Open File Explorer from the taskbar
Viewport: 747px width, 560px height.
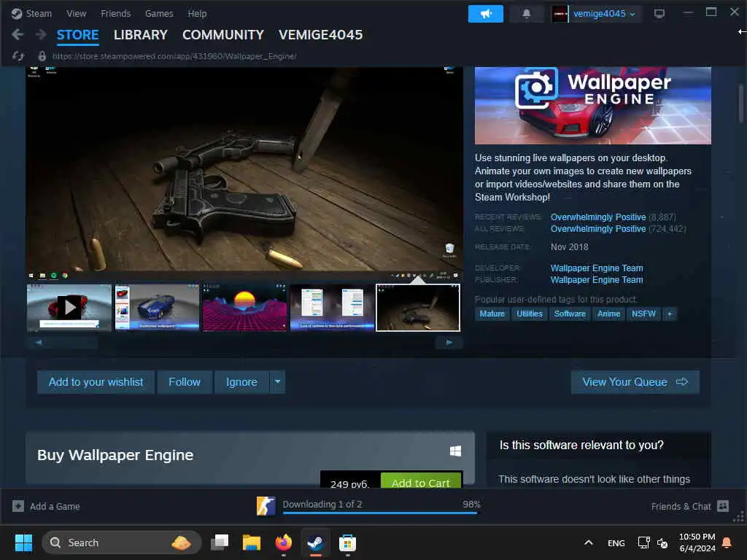coord(251,542)
